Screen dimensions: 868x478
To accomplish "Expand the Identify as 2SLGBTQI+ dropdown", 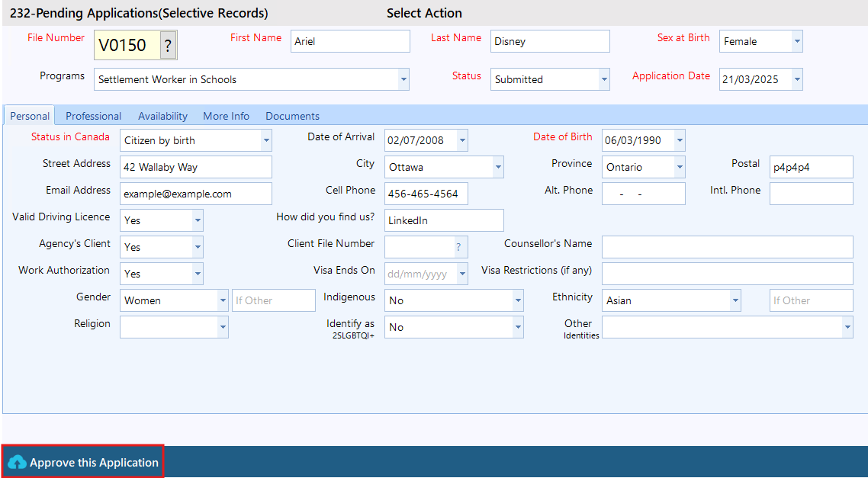I will click(518, 327).
